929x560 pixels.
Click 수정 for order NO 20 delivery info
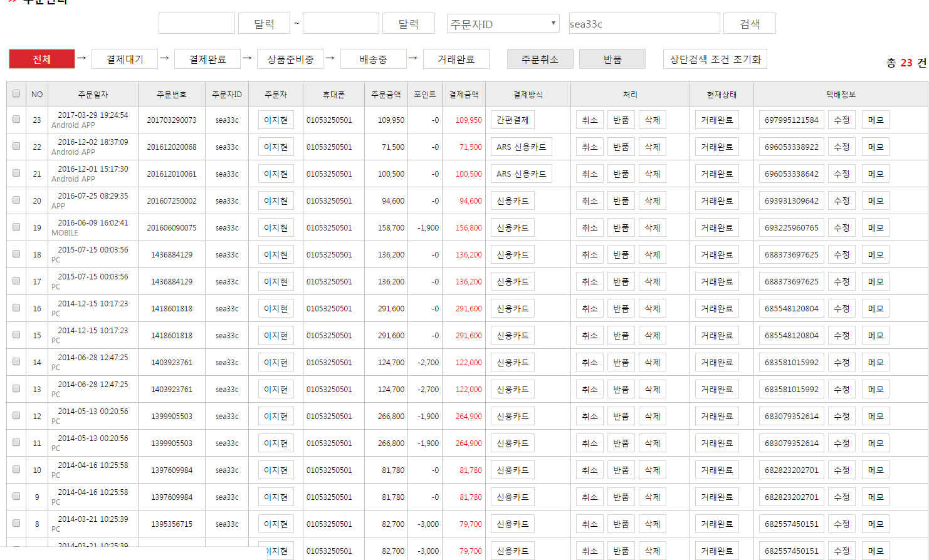842,200
